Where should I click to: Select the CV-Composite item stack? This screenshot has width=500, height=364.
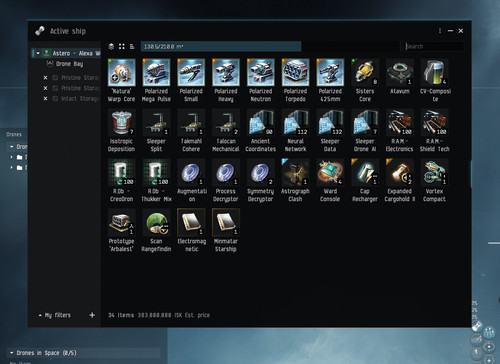point(435,80)
